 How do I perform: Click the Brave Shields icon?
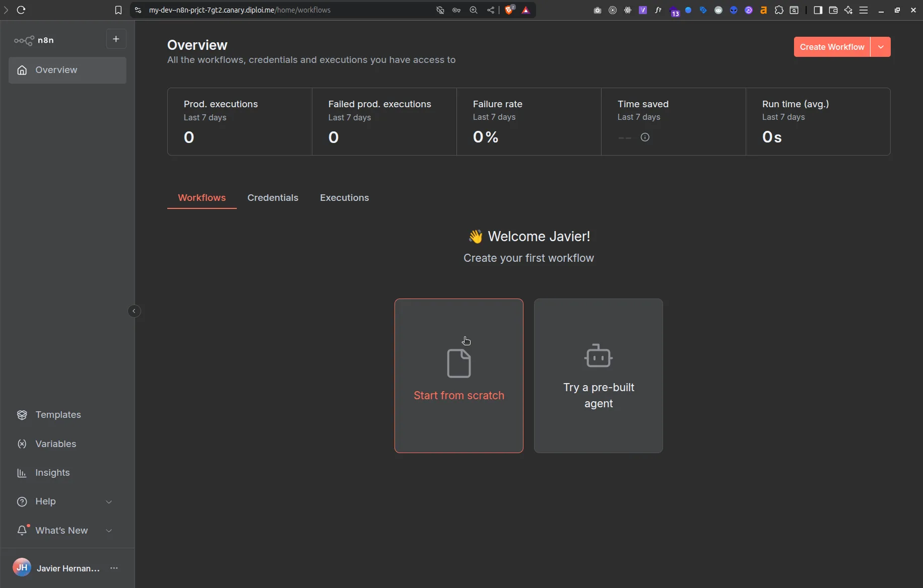tap(509, 10)
